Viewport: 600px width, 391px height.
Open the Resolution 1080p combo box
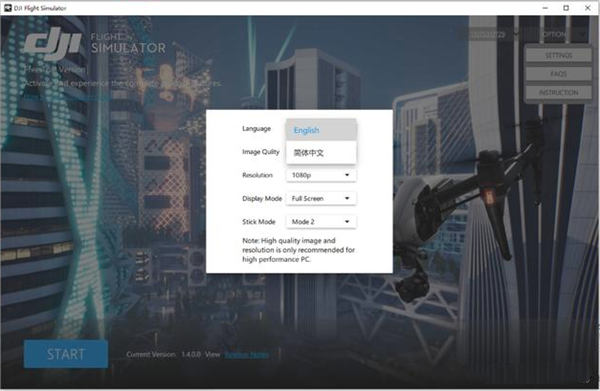tap(321, 175)
